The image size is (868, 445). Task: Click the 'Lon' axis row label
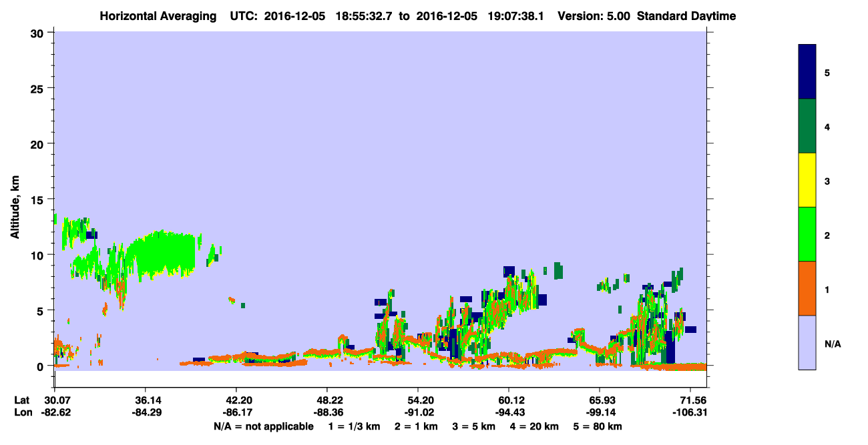(22, 412)
